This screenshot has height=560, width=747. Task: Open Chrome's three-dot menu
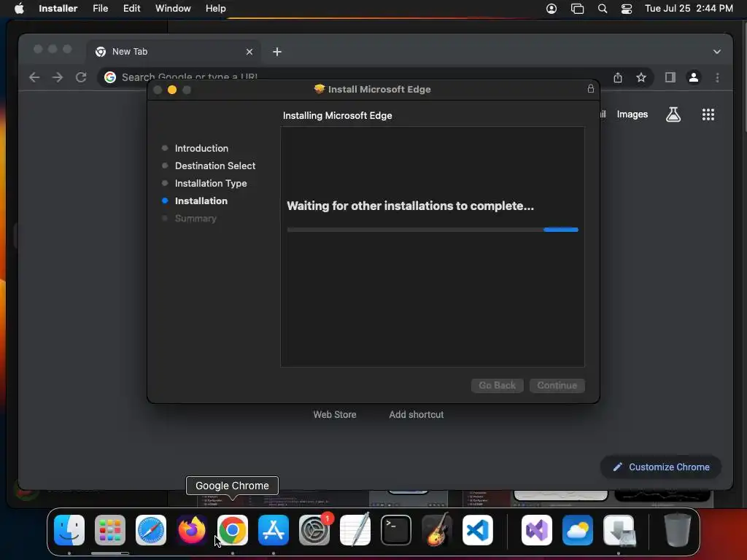coord(718,77)
